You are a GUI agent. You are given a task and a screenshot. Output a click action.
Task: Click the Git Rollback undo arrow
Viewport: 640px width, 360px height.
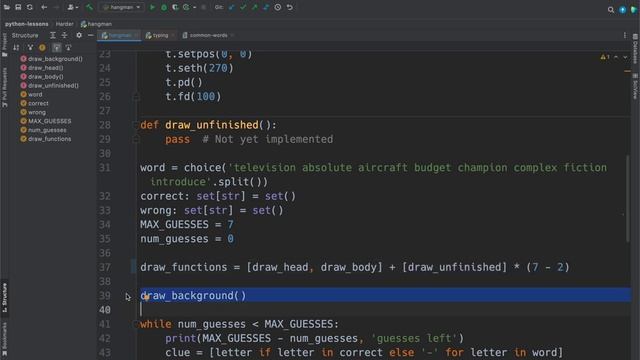[x=290, y=7]
